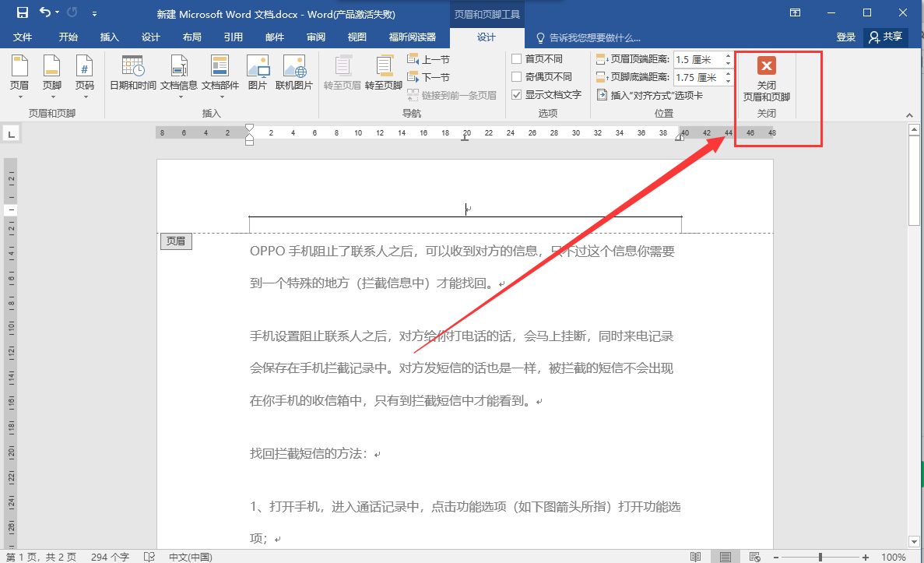Insert a 图片 from file

point(258,74)
